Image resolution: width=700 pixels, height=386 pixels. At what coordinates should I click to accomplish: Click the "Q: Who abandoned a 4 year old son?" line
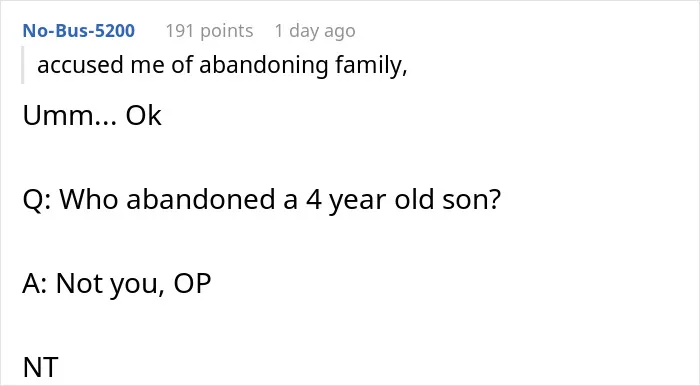(x=262, y=199)
